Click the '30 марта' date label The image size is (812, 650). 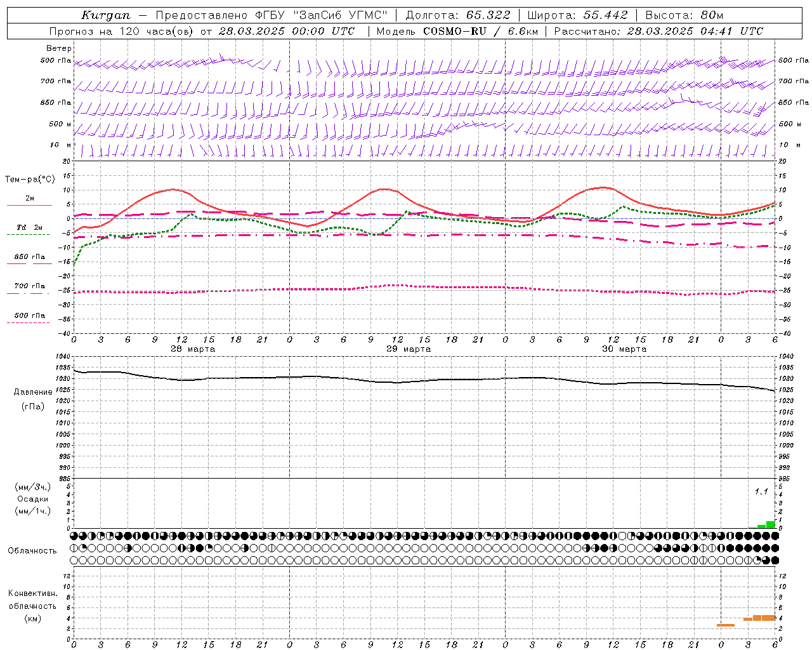pos(624,349)
